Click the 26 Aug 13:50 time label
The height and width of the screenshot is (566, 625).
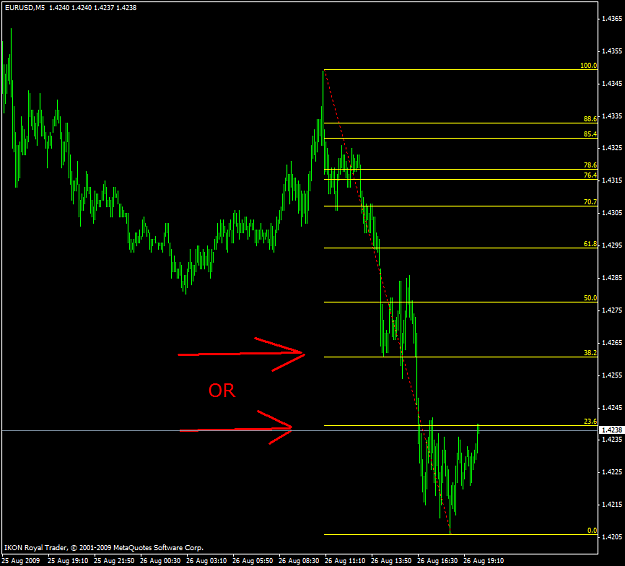tap(391, 561)
